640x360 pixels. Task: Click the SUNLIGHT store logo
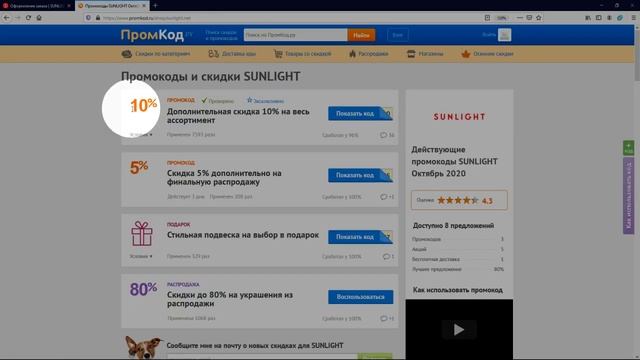pos(459,117)
